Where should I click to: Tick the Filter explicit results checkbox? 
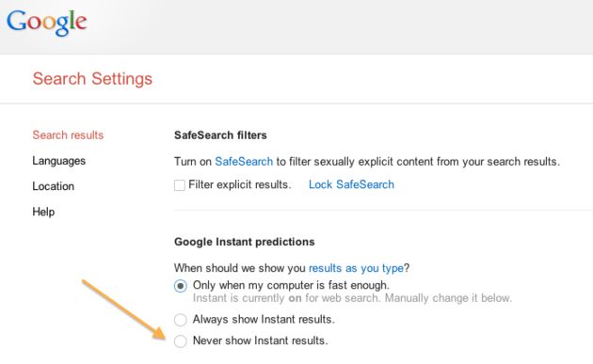pos(180,185)
